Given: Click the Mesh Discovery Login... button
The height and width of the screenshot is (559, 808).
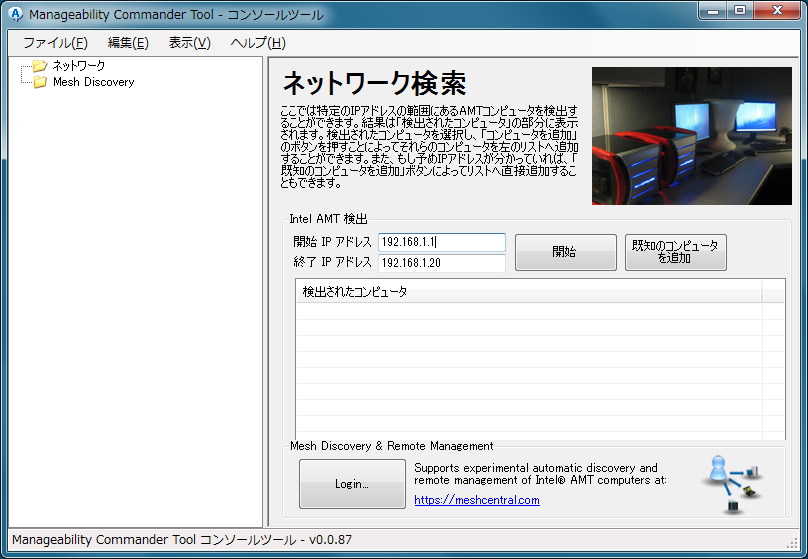Looking at the screenshot, I should [x=352, y=484].
